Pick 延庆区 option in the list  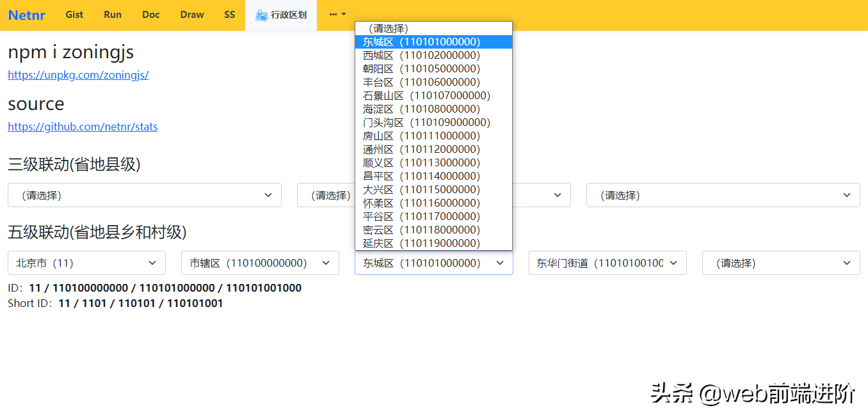tap(421, 243)
